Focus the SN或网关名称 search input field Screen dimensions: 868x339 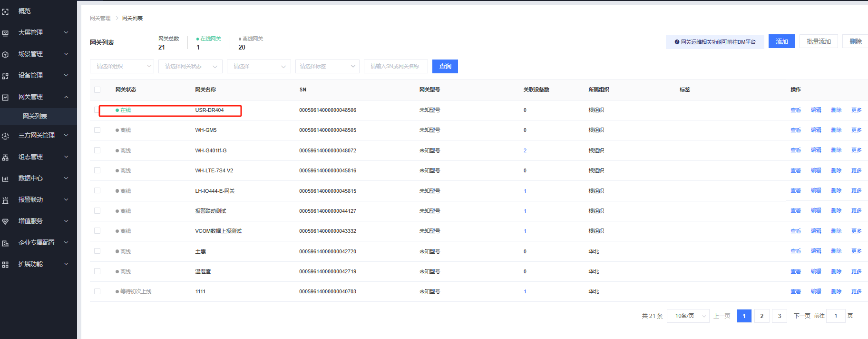[395, 67]
